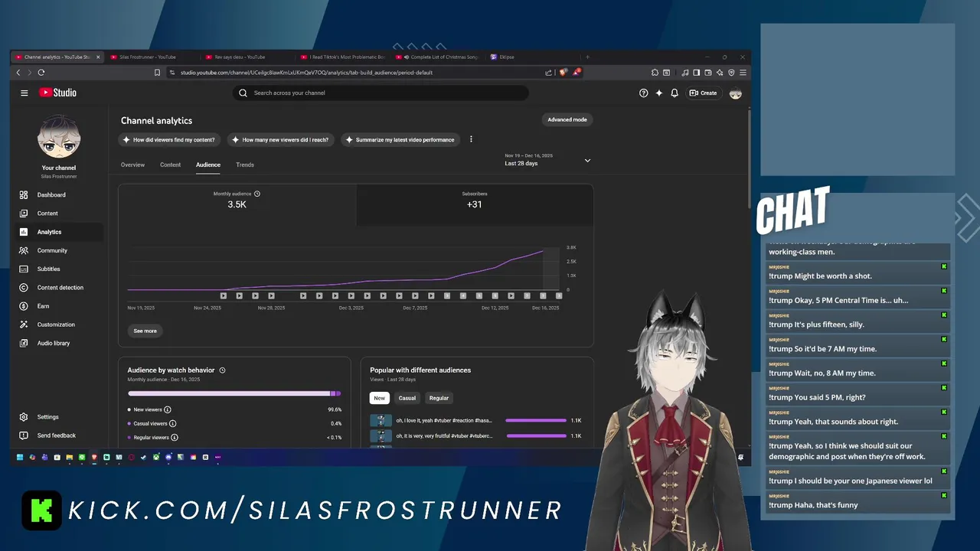Open Content detection in the sidebar
The image size is (980, 551).
59,288
